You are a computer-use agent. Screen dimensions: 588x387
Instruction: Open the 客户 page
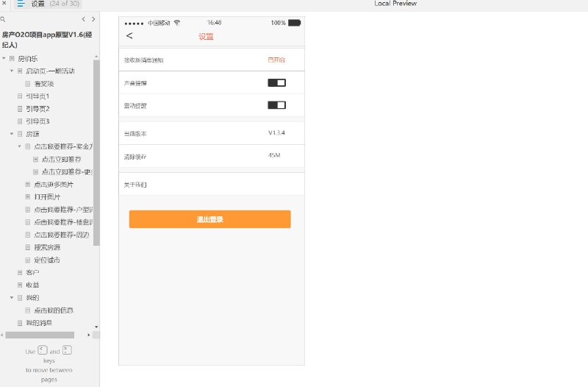(32, 272)
